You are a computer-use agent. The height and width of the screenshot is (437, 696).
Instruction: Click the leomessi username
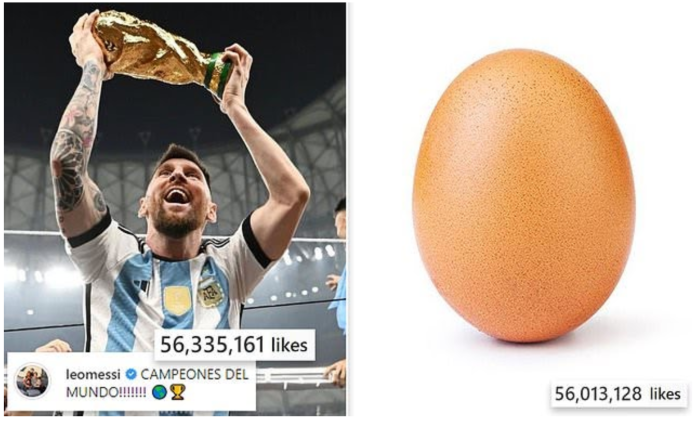[93, 375]
